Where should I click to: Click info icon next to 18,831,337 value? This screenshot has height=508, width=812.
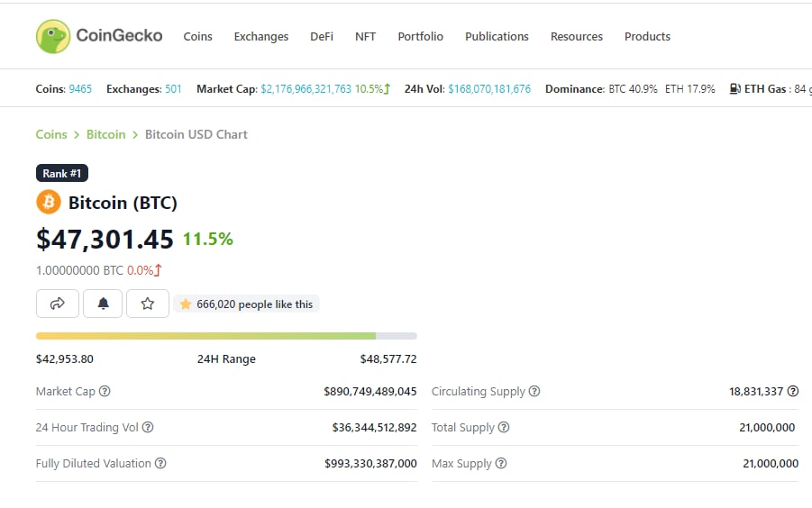(x=793, y=391)
